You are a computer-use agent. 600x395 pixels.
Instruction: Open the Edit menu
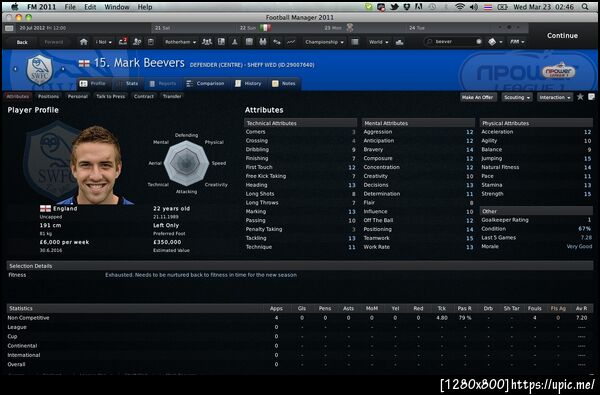click(90, 7)
